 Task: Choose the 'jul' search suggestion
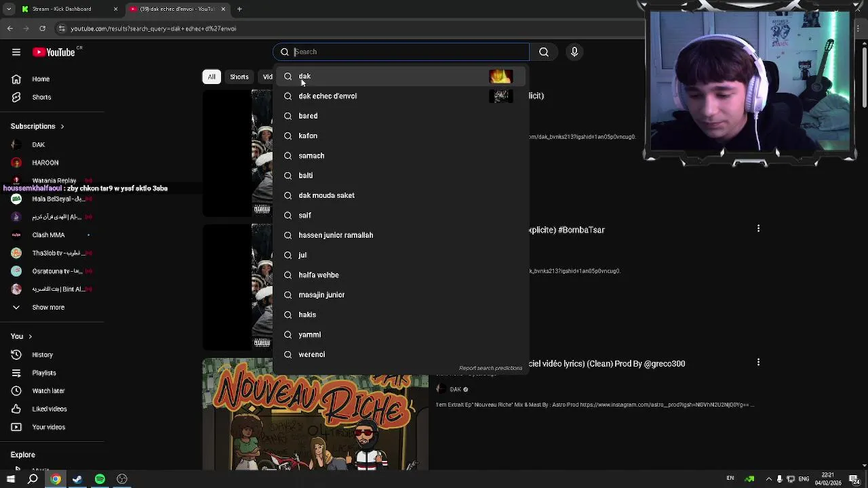point(400,255)
